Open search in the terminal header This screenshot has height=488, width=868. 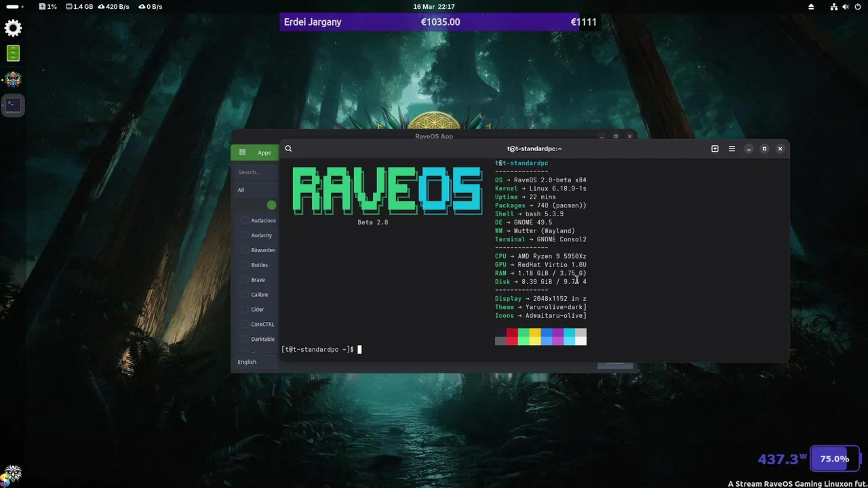click(288, 148)
